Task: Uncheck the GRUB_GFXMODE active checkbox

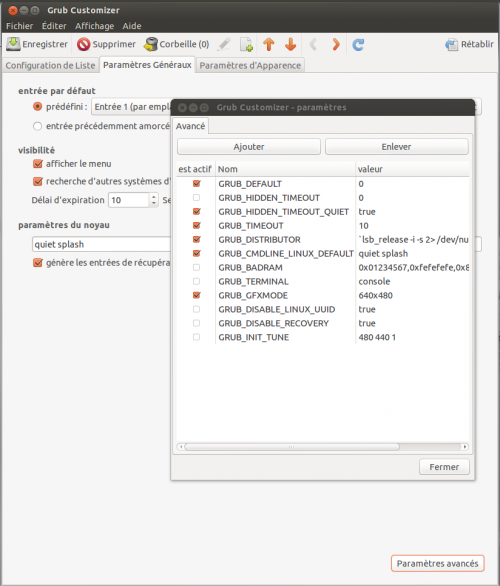Action: click(x=197, y=295)
